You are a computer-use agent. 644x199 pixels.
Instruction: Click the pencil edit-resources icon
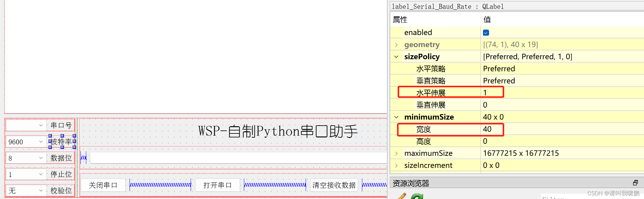[401, 196]
